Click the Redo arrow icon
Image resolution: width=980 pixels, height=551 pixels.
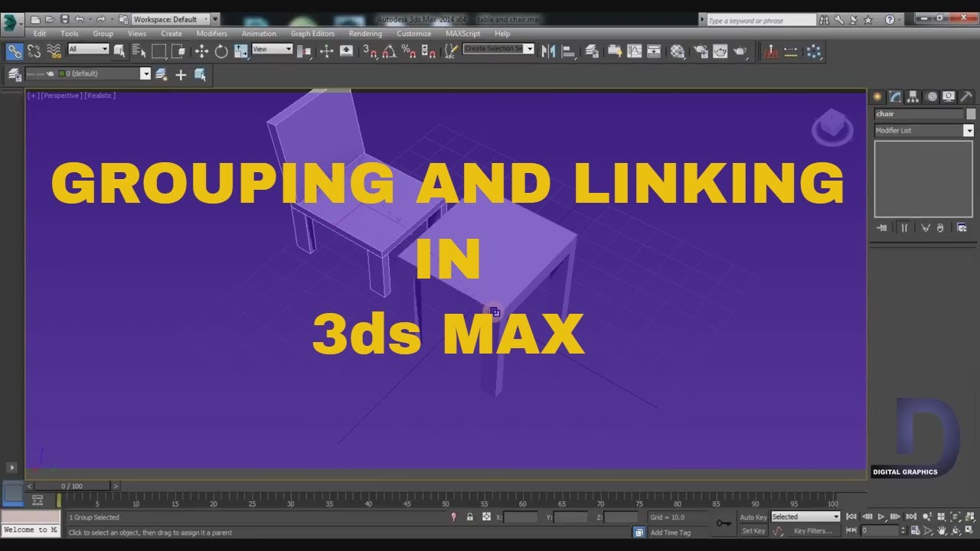[100, 19]
